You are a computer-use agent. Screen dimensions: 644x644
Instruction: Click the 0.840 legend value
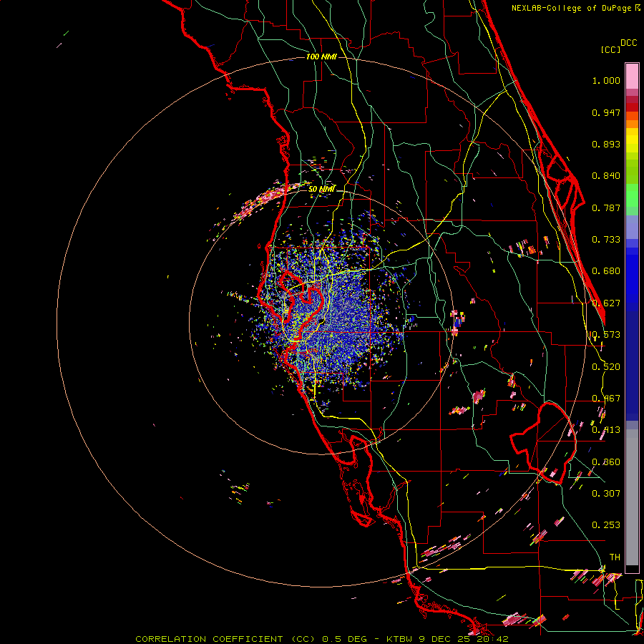[x=606, y=176]
